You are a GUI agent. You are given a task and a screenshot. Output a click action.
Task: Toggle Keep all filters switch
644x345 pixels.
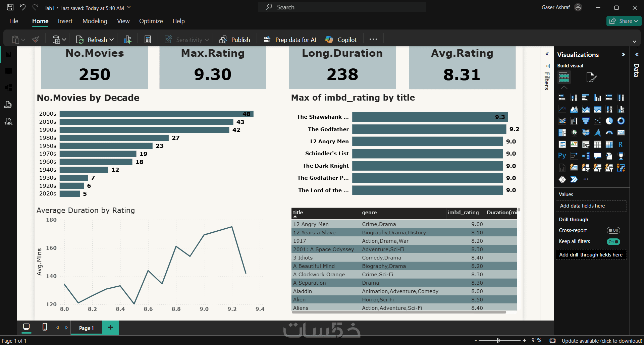pyautogui.click(x=613, y=242)
